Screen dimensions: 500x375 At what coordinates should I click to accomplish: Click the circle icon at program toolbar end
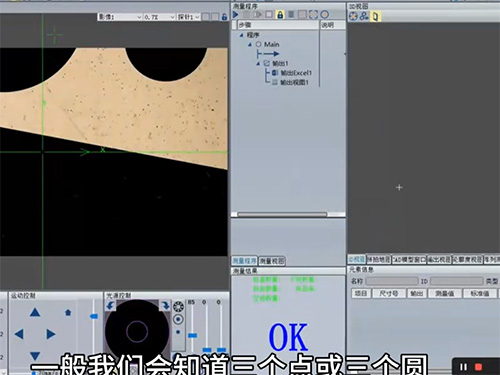tap(324, 15)
